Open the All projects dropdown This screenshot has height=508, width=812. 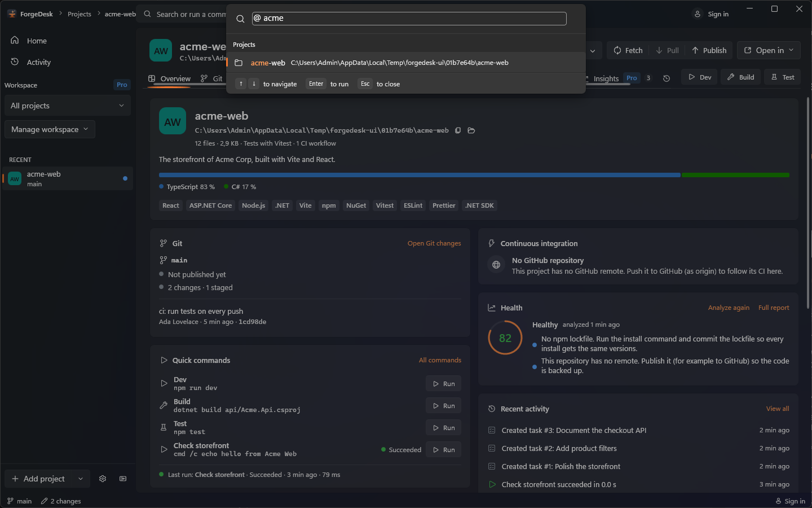pyautogui.click(x=68, y=106)
